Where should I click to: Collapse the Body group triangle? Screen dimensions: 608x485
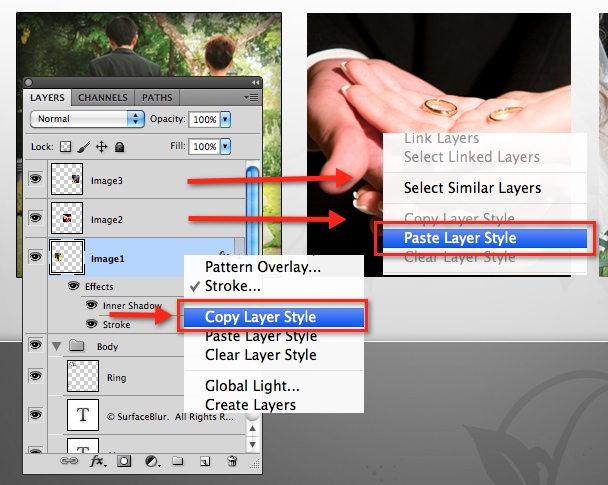(57, 346)
